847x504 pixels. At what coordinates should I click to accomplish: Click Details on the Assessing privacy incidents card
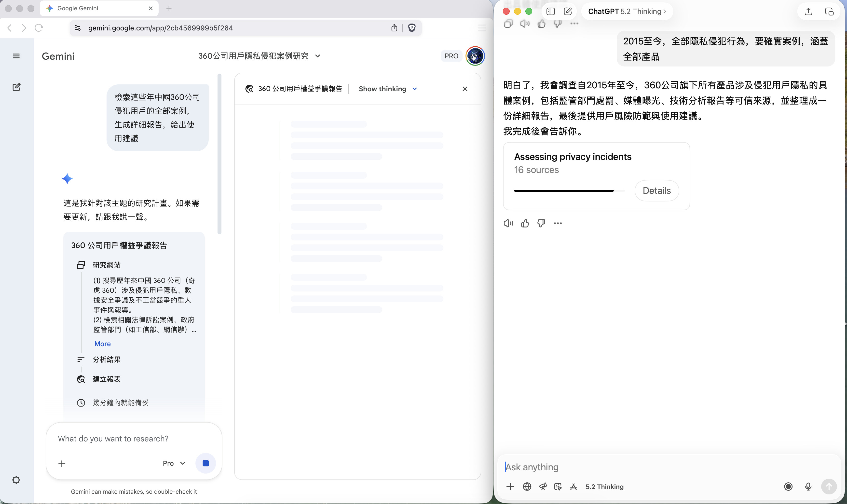tap(656, 190)
